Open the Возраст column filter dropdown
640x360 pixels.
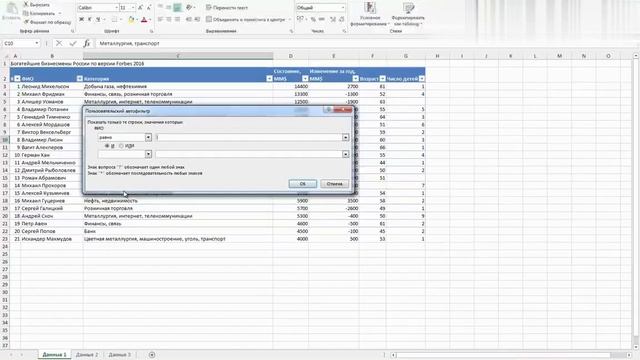click(x=382, y=78)
